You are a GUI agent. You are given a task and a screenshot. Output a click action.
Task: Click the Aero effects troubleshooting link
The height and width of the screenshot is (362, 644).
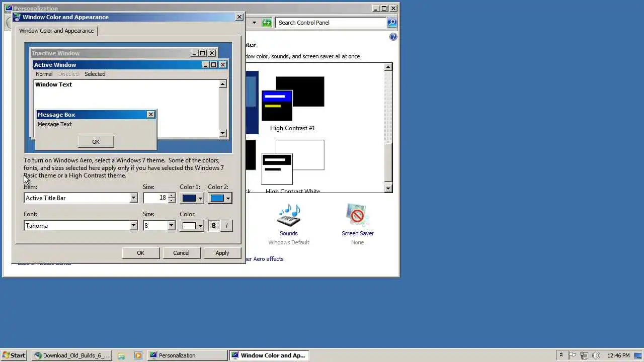click(x=265, y=259)
